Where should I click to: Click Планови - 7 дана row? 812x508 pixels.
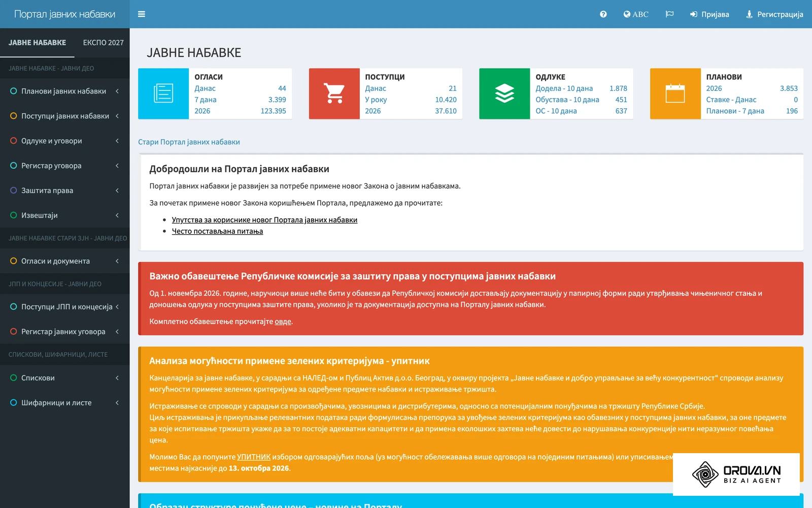click(x=752, y=111)
